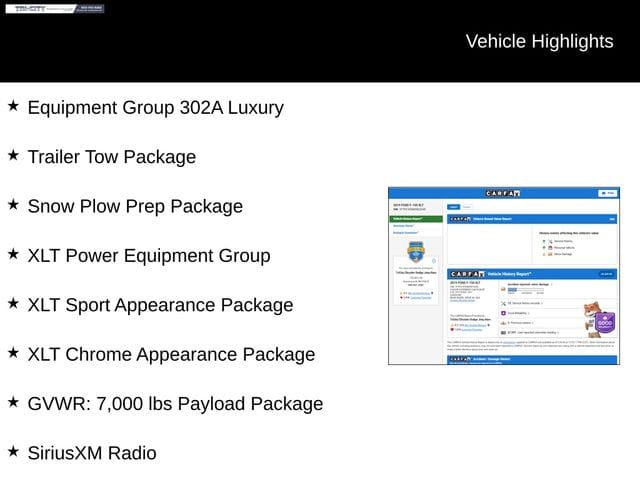Click the Vehicle Highlights heading
640x480 pixels.
pos(539,41)
